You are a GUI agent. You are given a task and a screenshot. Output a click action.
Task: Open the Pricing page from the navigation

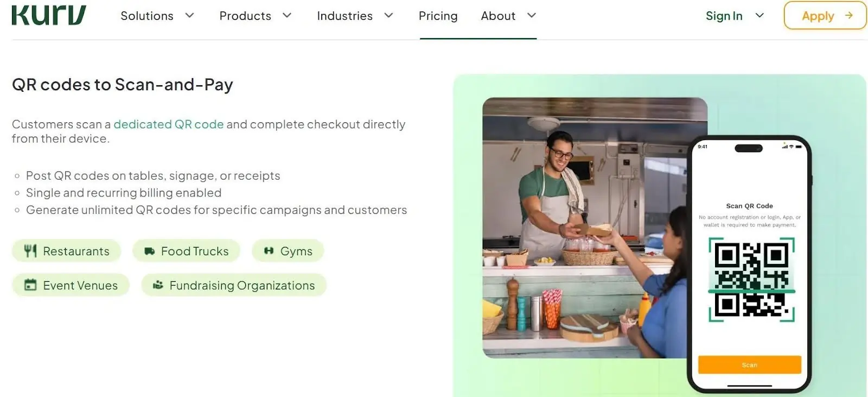(x=438, y=16)
